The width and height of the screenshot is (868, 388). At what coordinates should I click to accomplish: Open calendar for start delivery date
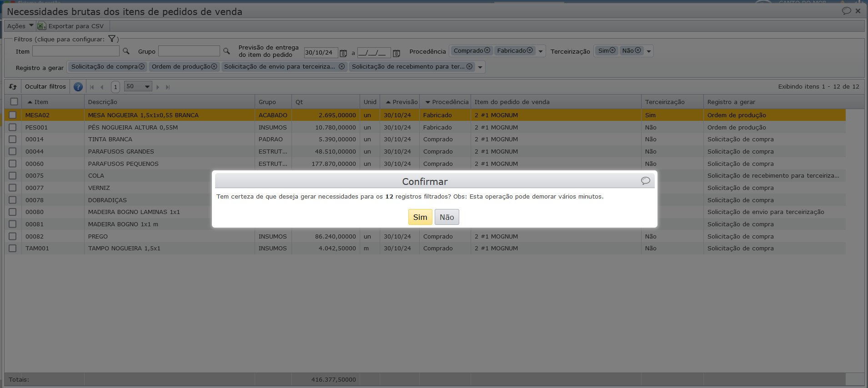(x=343, y=53)
